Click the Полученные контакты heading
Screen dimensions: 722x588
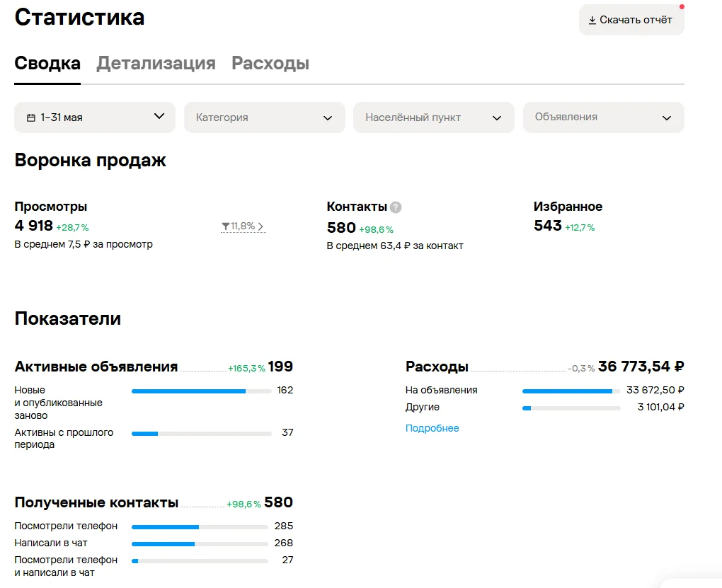click(x=96, y=502)
